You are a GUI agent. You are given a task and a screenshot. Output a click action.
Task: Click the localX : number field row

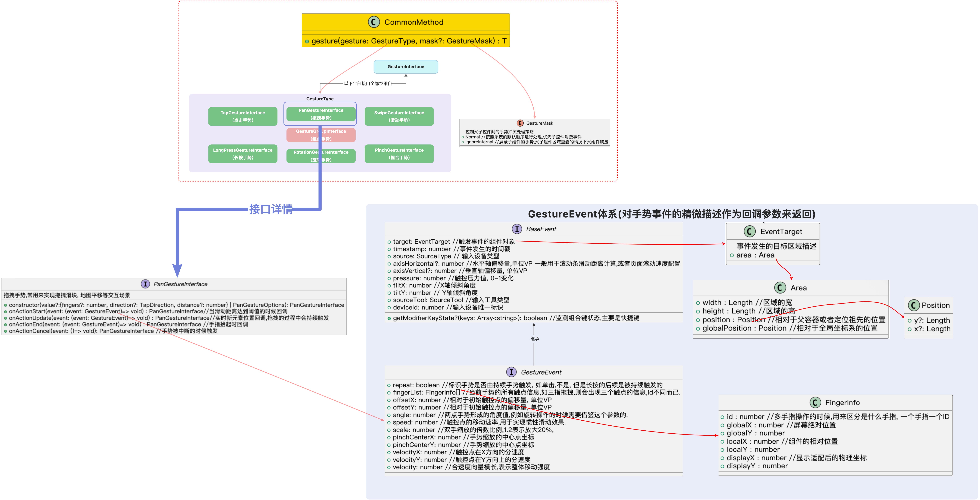coord(779,441)
